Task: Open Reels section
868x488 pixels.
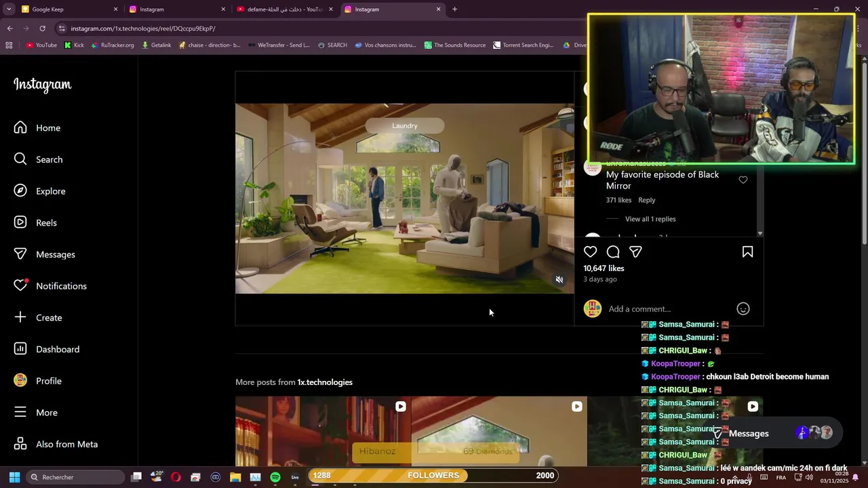Action: [x=36, y=222]
